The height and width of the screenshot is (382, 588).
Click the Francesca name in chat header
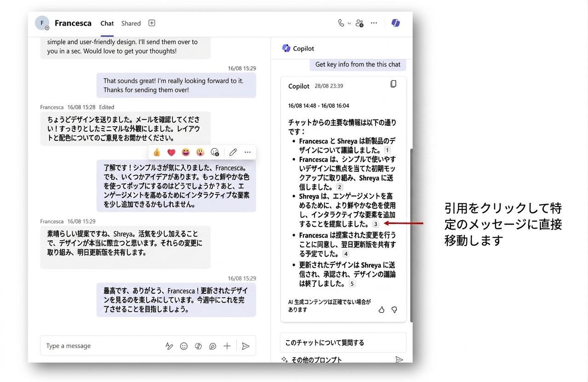click(73, 23)
